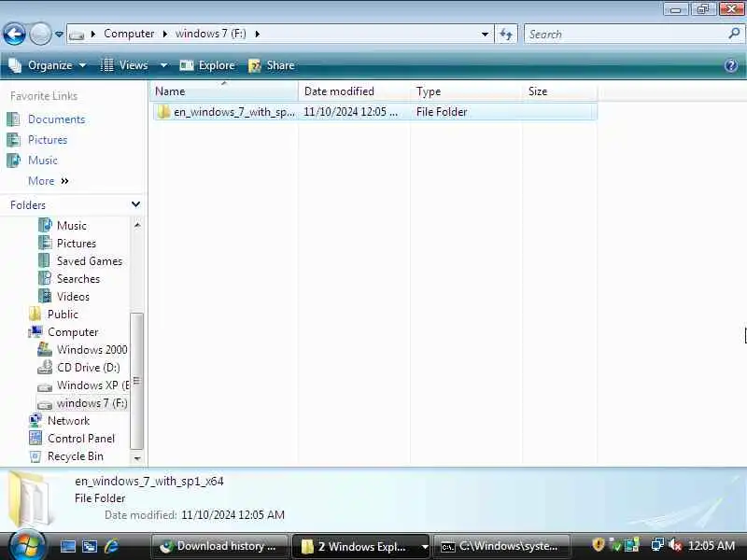Click the Folders tree scrollbar thumb
Viewport: 747px width, 560px height.
pos(137,381)
